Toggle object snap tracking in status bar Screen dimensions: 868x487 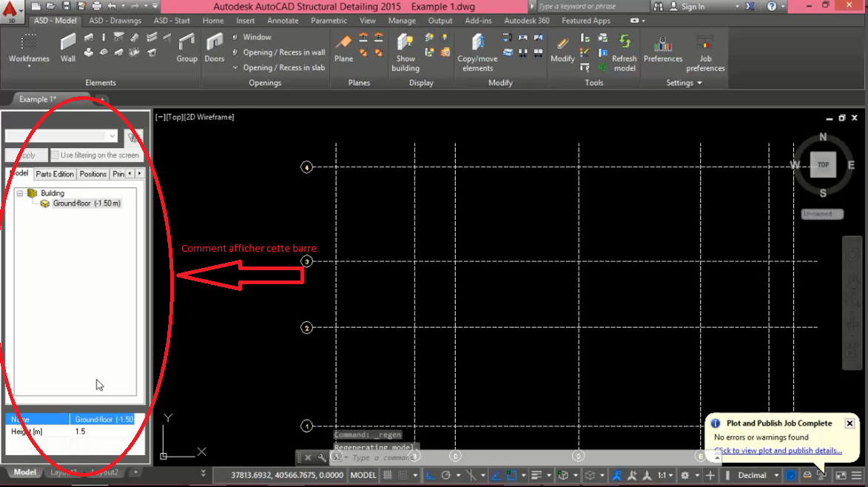point(496,475)
